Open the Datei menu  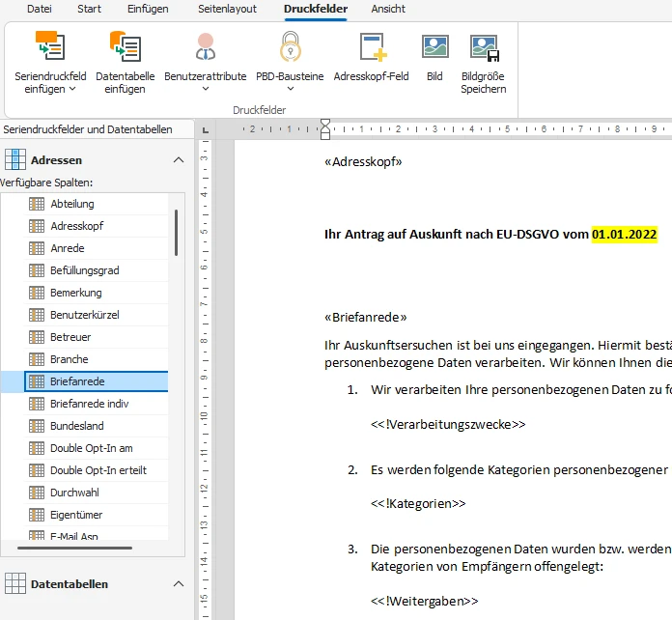(39, 9)
